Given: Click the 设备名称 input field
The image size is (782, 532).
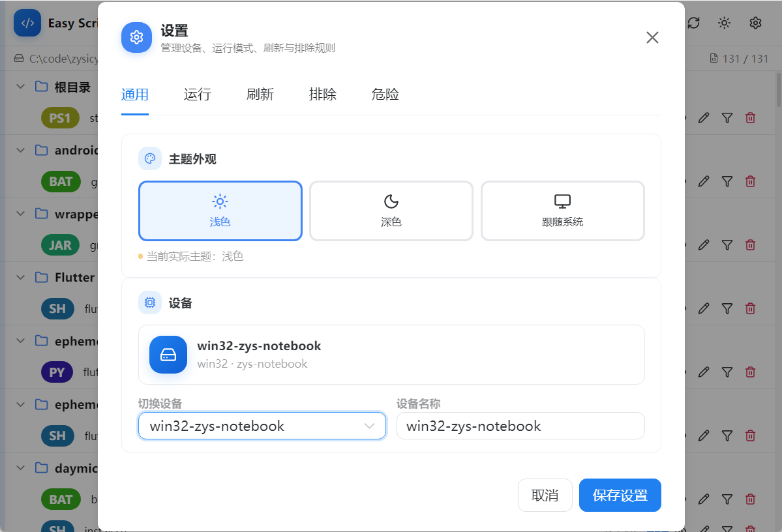Looking at the screenshot, I should coord(520,426).
